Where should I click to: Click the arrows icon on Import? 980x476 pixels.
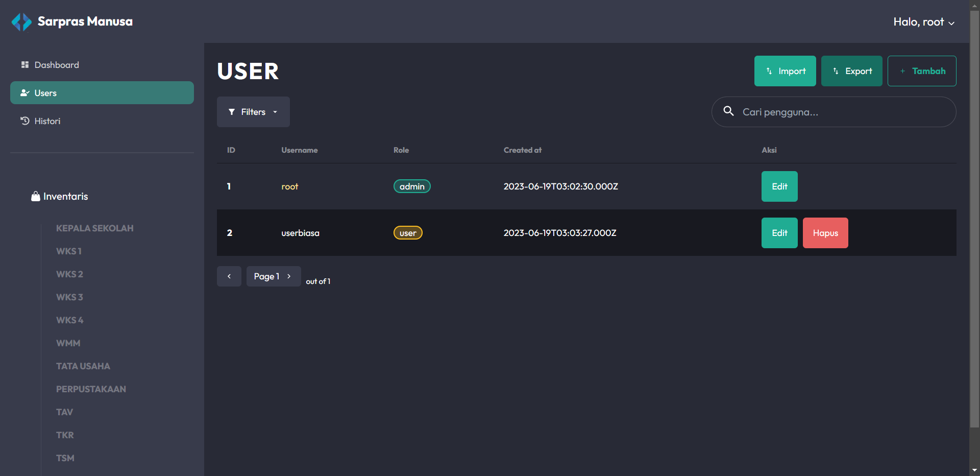(769, 71)
